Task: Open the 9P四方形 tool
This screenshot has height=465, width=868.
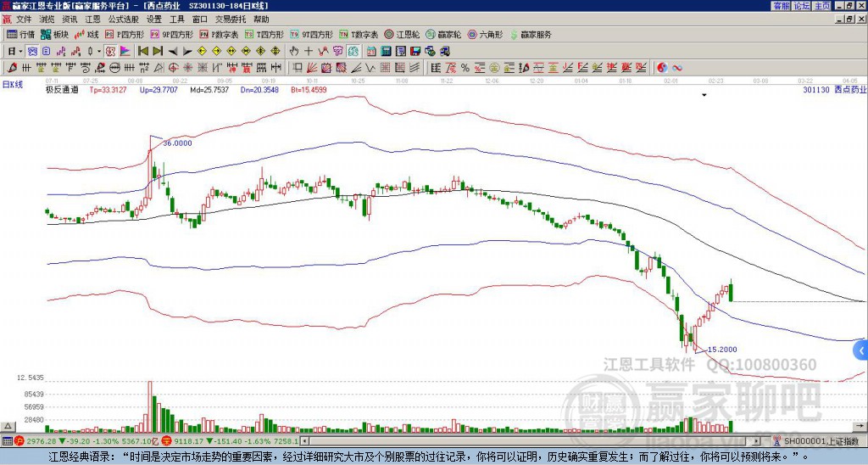Action: (172, 34)
